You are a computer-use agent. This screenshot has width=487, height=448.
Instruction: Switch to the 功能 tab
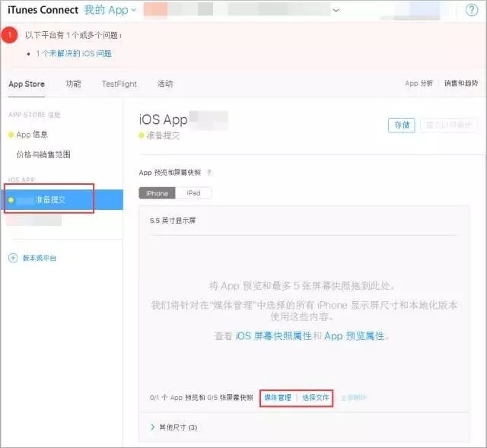73,84
